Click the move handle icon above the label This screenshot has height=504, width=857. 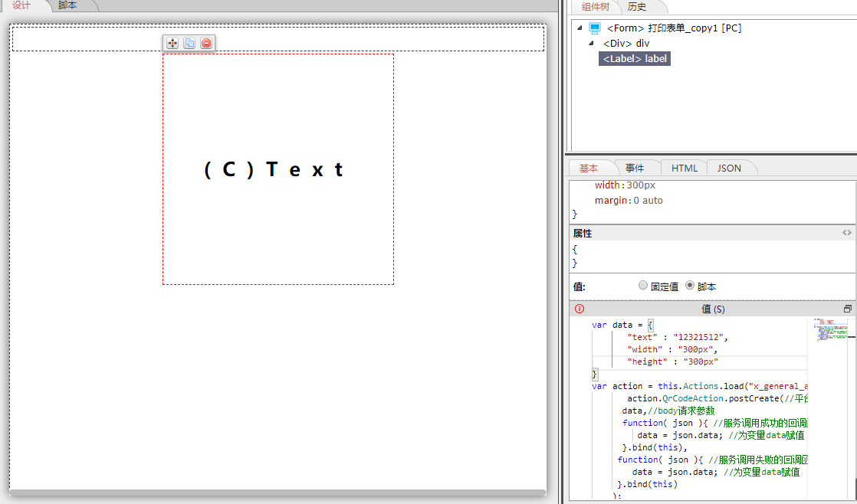(172, 44)
